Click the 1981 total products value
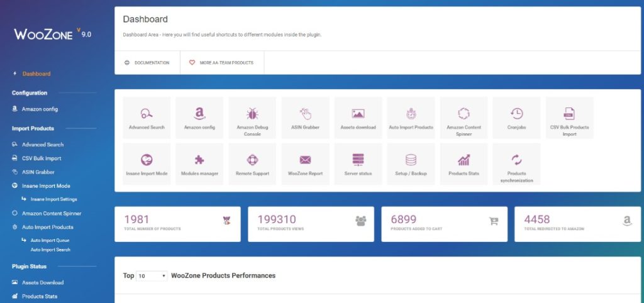 click(136, 219)
